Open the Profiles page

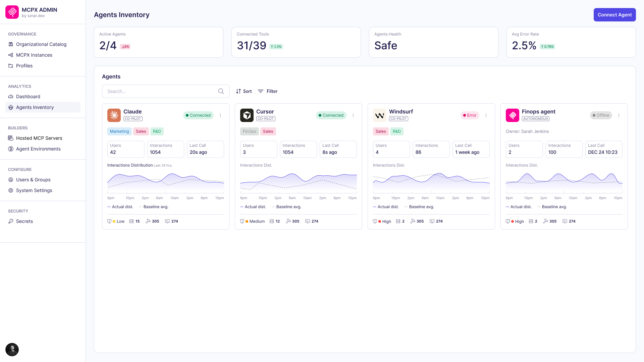pos(43,66)
